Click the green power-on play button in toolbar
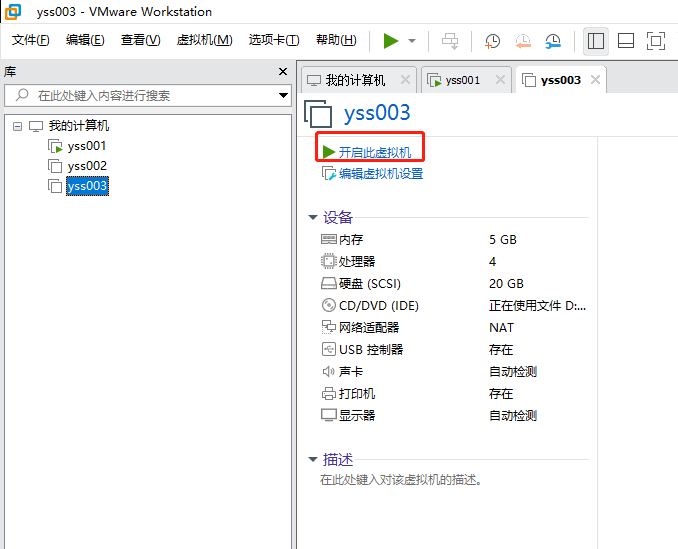Screen dimensions: 678x549 coord(391,41)
